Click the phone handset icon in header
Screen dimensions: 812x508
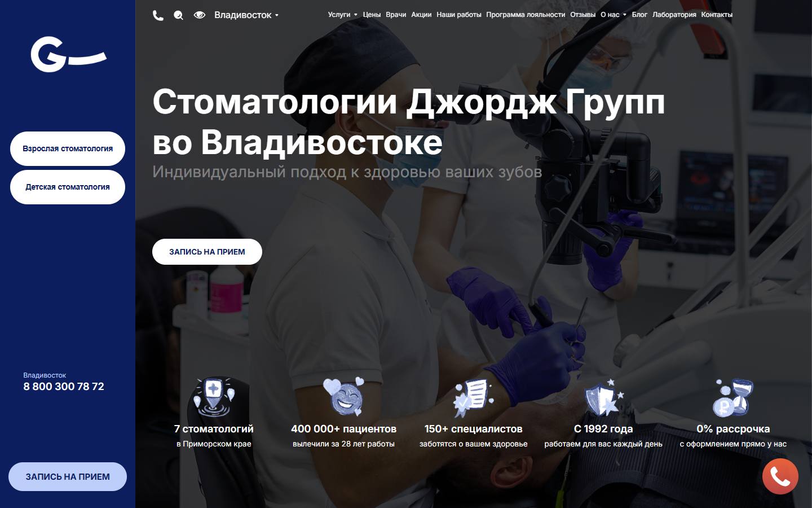tap(158, 15)
